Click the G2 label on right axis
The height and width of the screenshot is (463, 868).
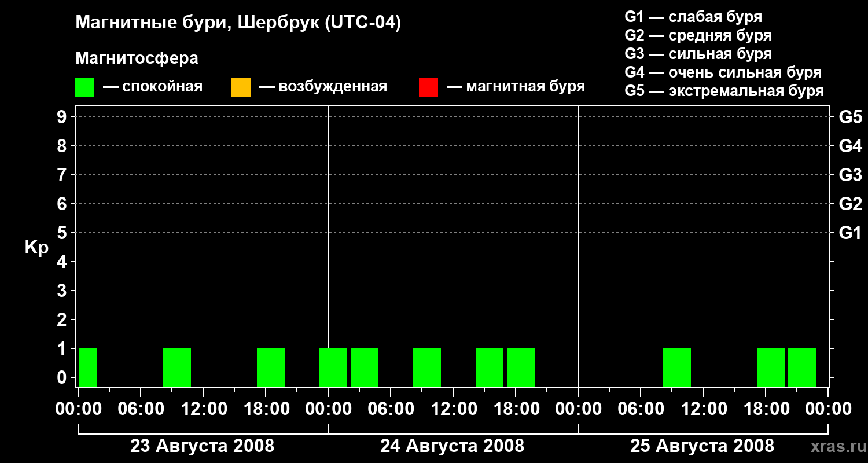point(850,204)
